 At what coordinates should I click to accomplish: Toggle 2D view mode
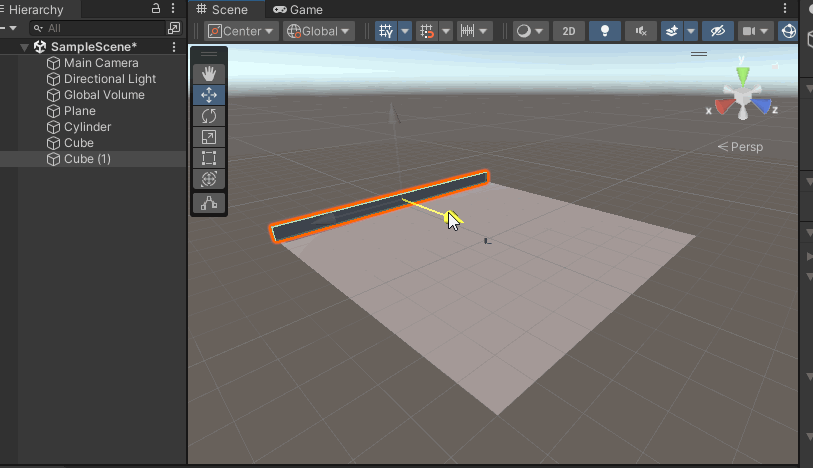[x=569, y=31]
